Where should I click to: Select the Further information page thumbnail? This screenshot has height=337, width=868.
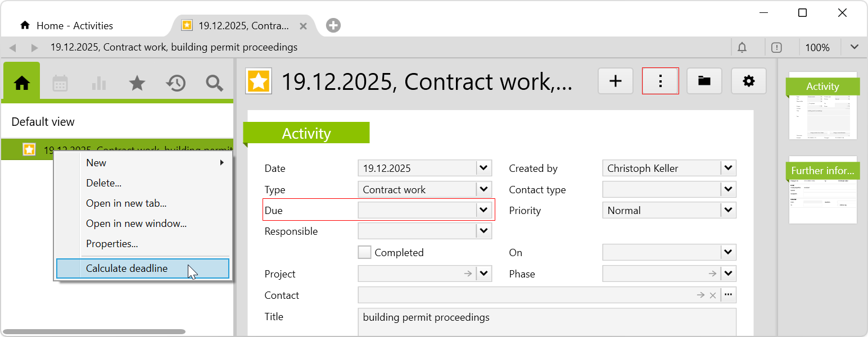(x=822, y=190)
